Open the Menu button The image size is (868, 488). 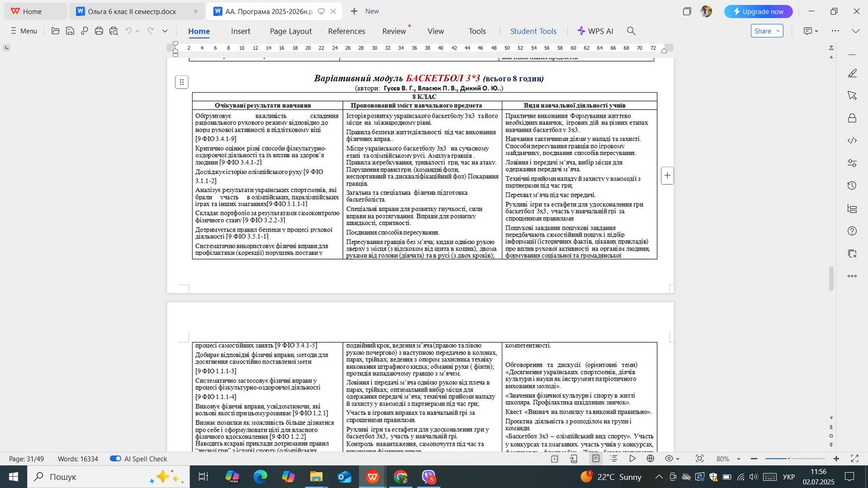pos(24,31)
